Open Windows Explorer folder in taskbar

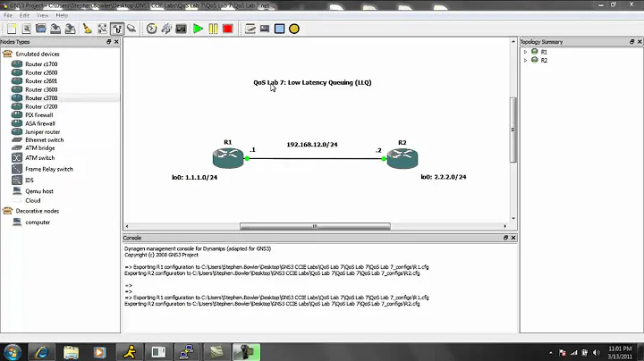click(71, 352)
